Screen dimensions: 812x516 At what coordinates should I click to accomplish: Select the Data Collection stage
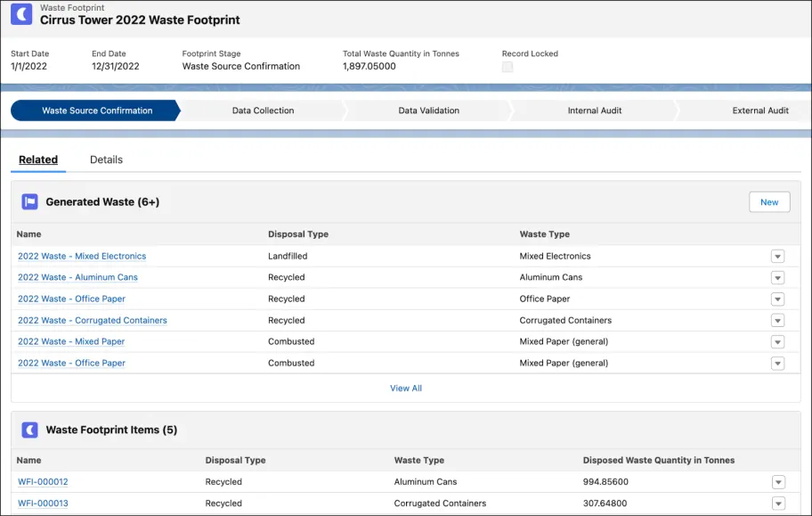(x=263, y=111)
